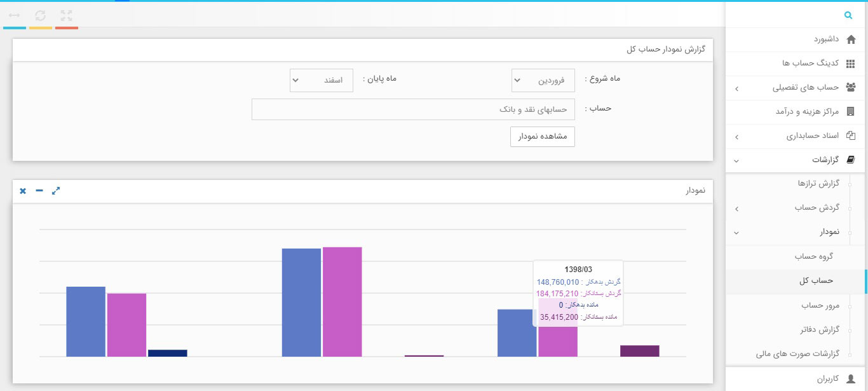868x391 pixels.
Task: Click the مشاهده نمودار button
Action: (x=543, y=136)
